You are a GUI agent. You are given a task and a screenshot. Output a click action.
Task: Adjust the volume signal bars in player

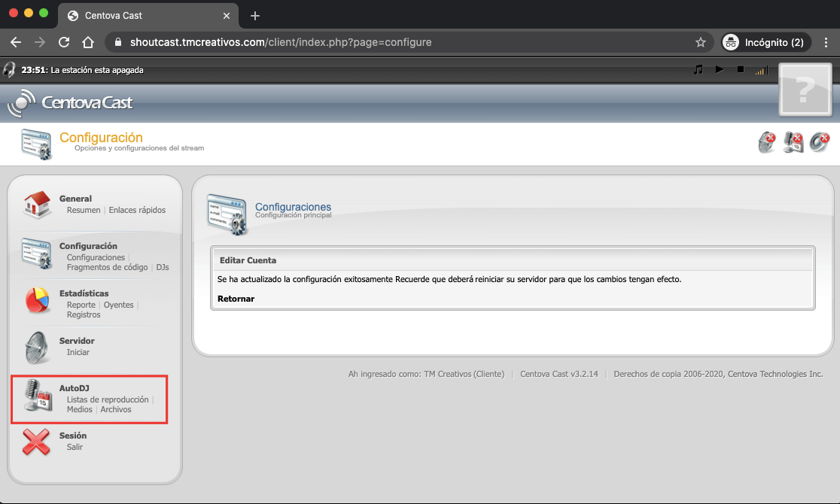pyautogui.click(x=761, y=70)
